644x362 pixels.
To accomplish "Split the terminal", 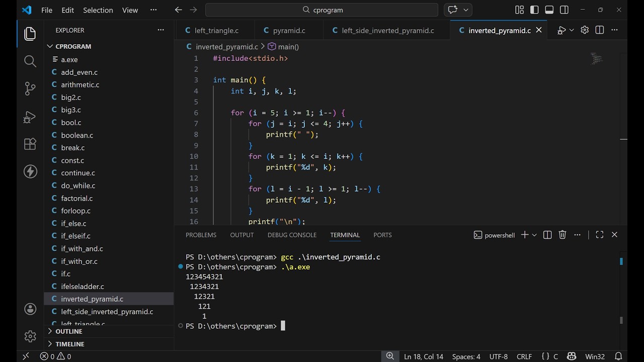I will click(547, 235).
